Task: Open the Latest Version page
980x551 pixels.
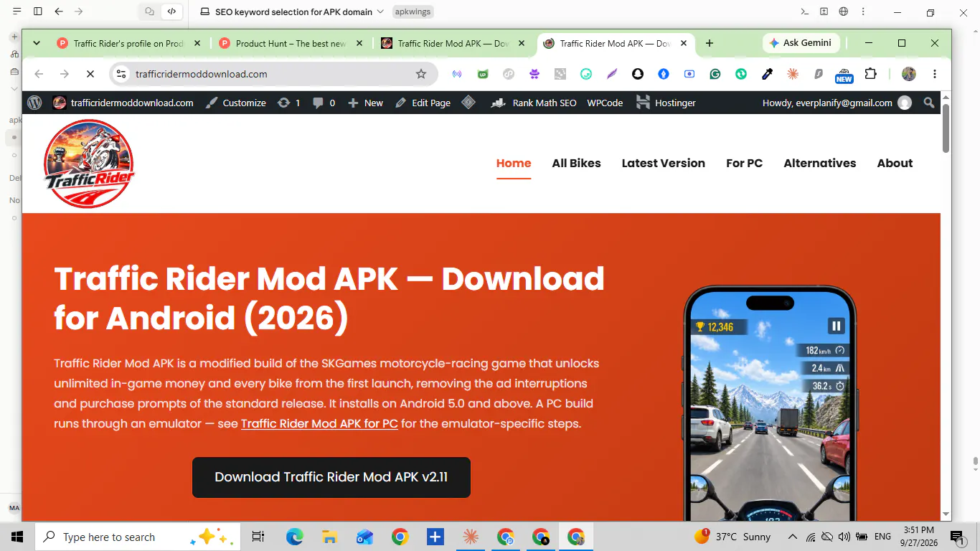Action: point(663,164)
